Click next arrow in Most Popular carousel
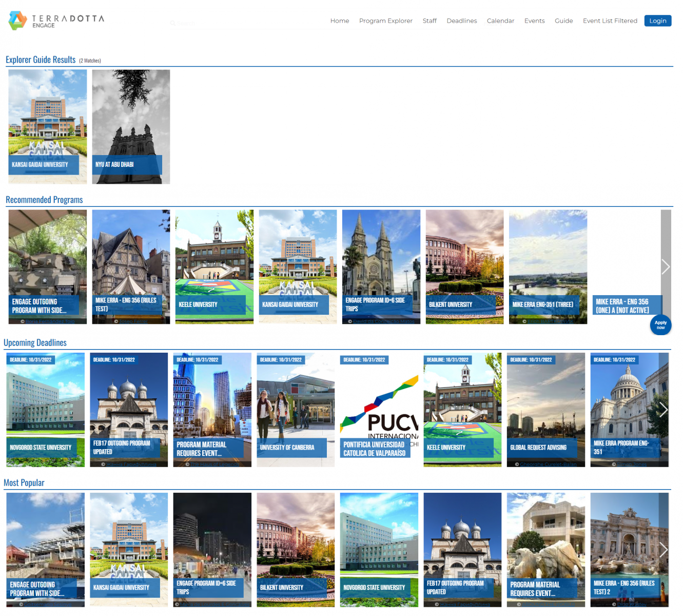 [x=664, y=550]
